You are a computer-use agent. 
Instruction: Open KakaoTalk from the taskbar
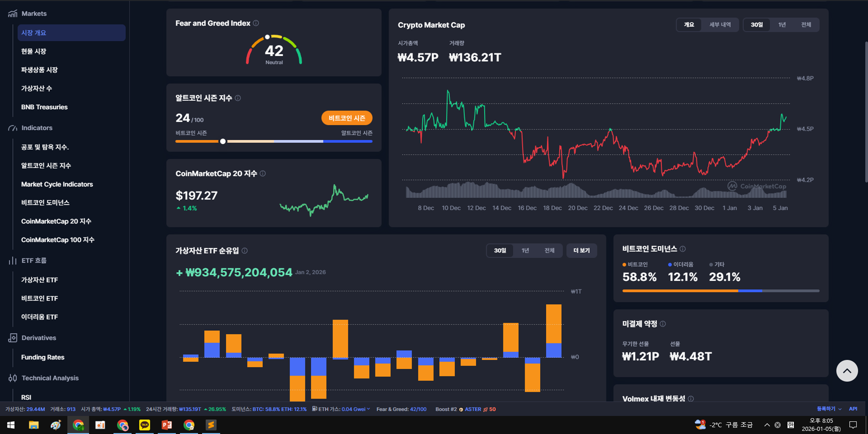[x=144, y=425]
